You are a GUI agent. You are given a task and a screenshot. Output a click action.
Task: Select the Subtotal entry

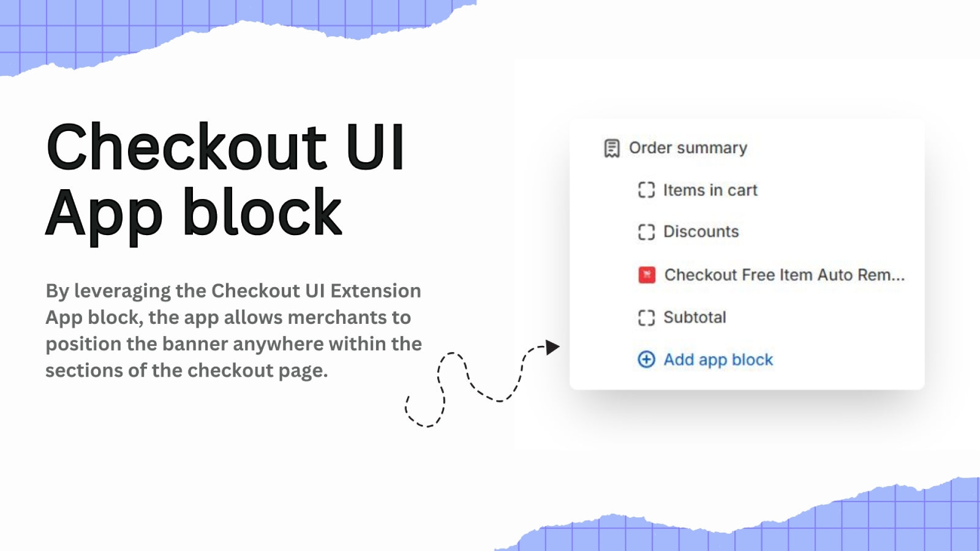click(x=695, y=317)
